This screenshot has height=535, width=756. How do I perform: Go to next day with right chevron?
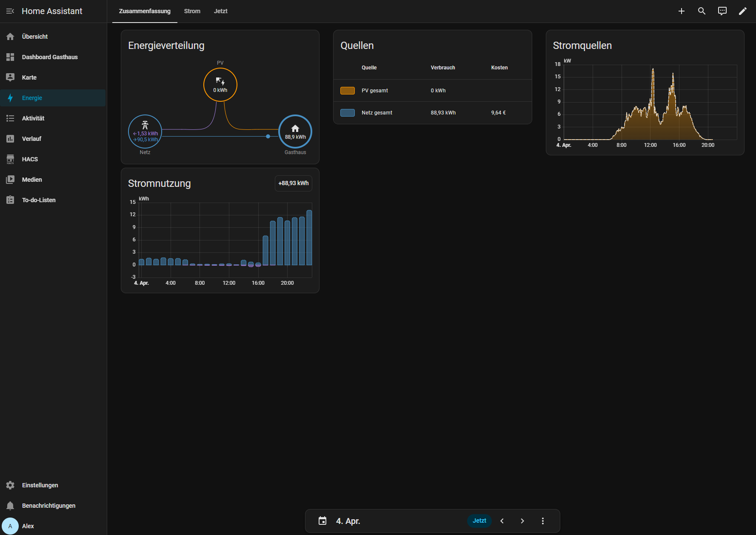(522, 521)
